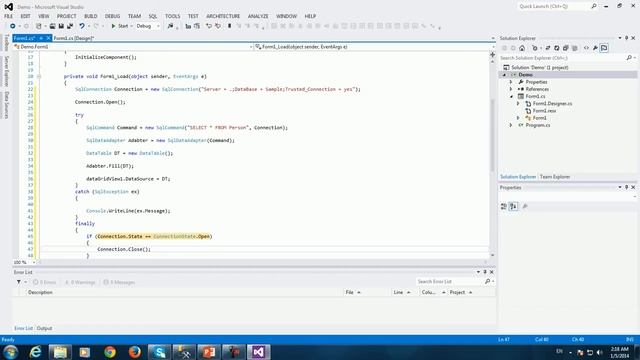Image resolution: width=640 pixels, height=360 pixels.
Task: Expand the Program.cs node
Action: 511,125
